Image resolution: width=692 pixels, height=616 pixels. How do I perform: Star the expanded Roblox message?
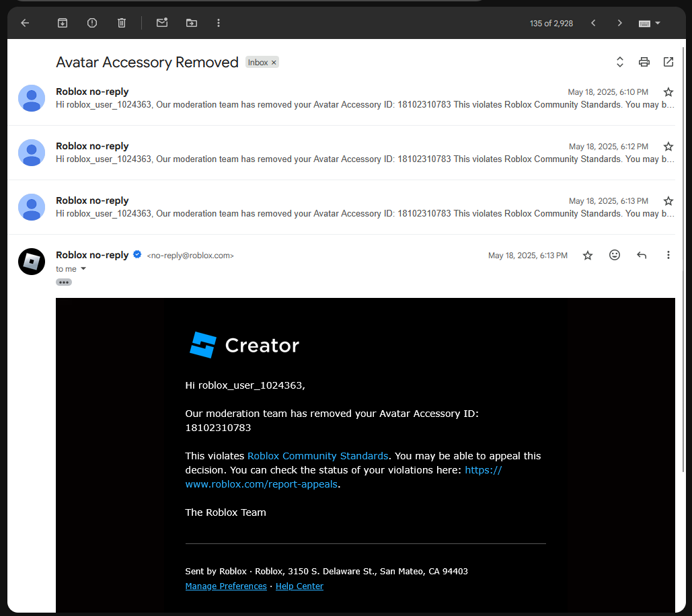[587, 256]
